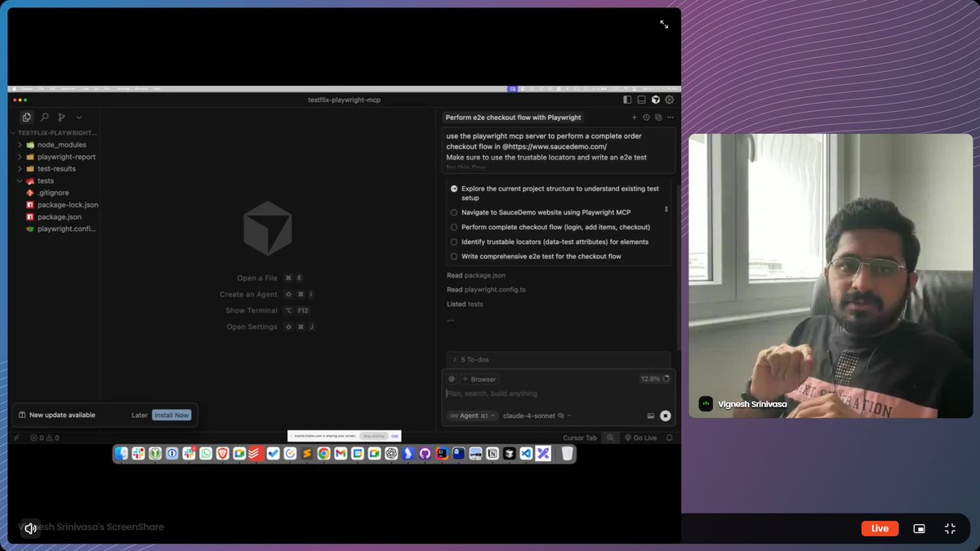Screen dimensions: 980x551
Task: Click Write comprehensive e2e test to-do circle
Action: [x=454, y=256]
